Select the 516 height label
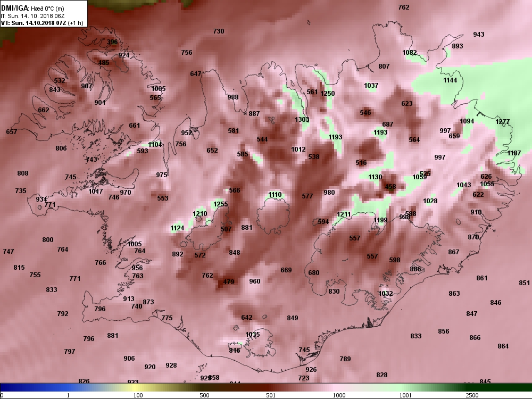This screenshot has width=532, height=399. click(361, 163)
